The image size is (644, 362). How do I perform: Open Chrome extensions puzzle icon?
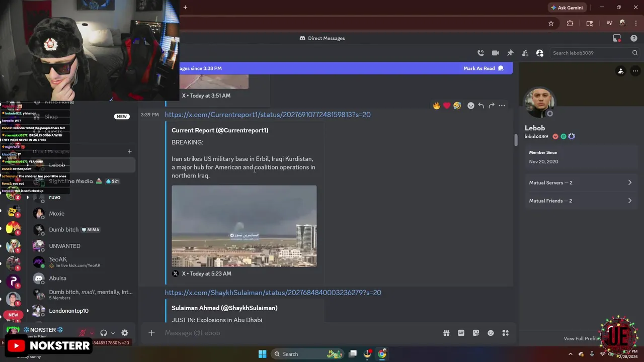[x=570, y=23]
